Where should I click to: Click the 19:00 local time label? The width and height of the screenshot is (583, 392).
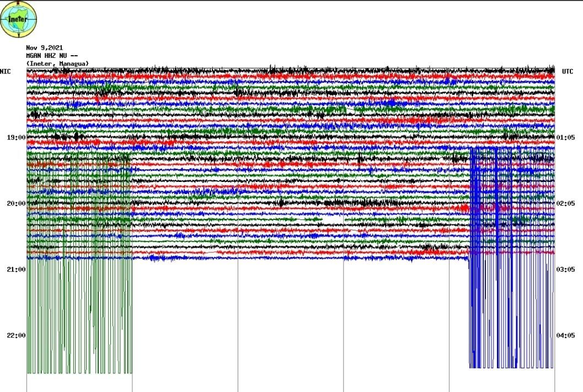pos(17,137)
